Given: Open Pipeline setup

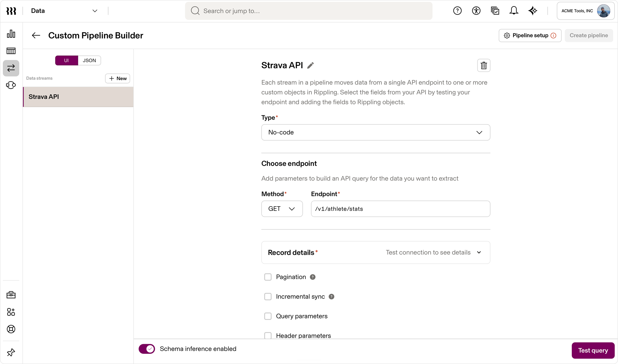Looking at the screenshot, I should [x=530, y=36].
